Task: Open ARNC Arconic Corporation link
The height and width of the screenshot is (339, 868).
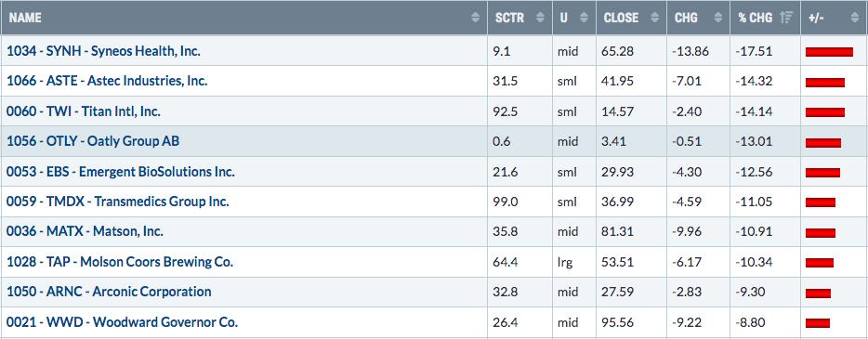Action: [109, 292]
